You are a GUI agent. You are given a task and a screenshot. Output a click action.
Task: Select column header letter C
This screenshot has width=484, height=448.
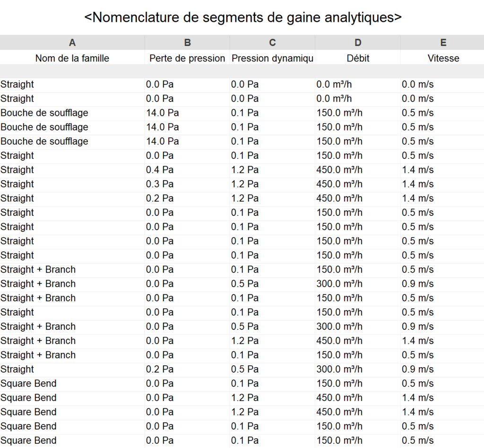click(272, 43)
